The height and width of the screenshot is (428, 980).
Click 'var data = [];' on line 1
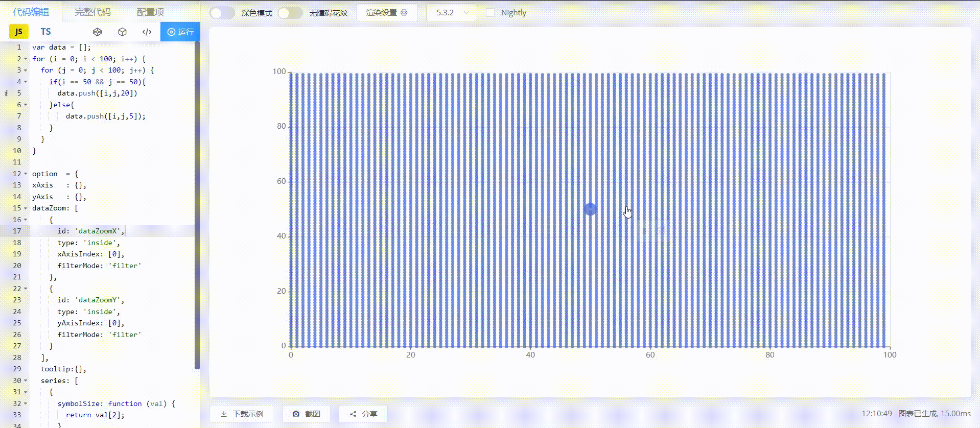point(61,47)
